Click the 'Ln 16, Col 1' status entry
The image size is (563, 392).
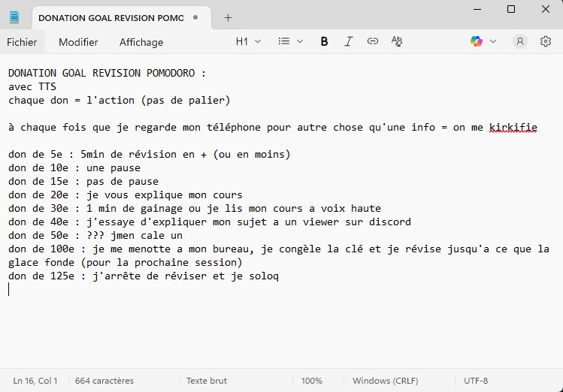[35, 381]
